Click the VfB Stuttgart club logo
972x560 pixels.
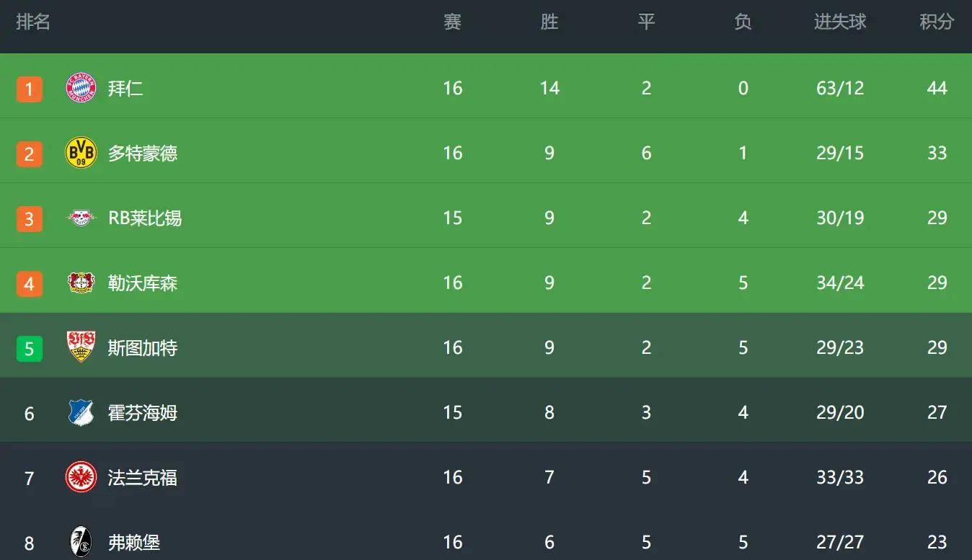pyautogui.click(x=81, y=347)
